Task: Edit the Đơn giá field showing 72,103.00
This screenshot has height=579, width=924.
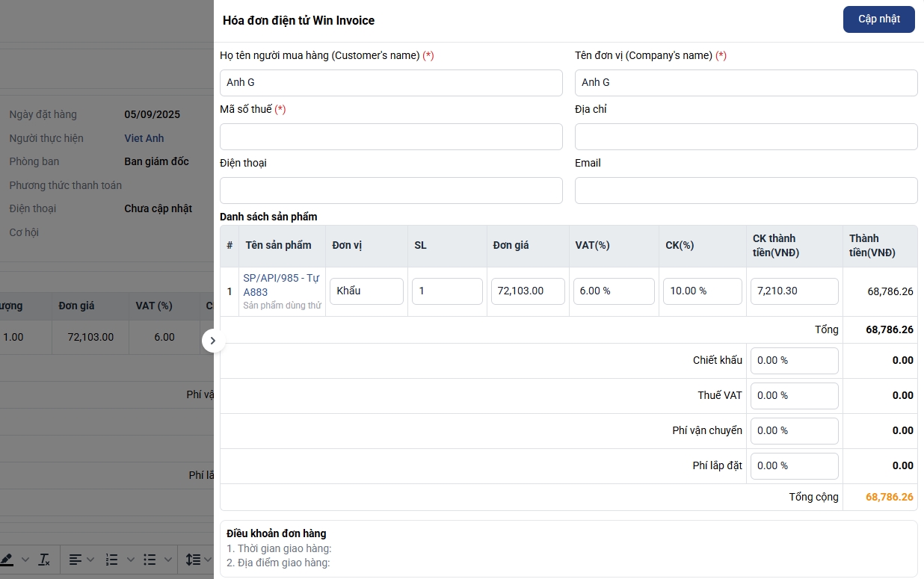Action: (x=528, y=291)
